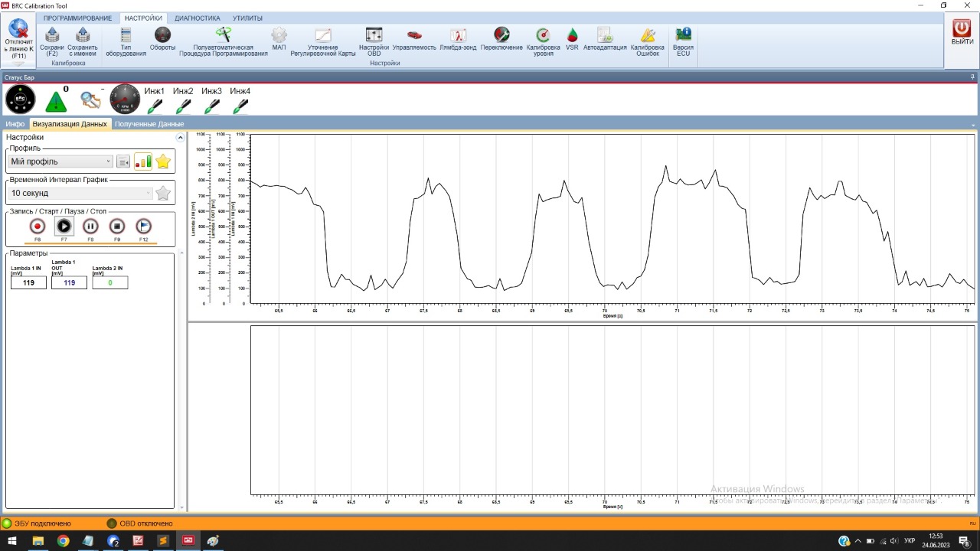The height and width of the screenshot is (551, 980).
Task: Click the RPM tachometer gauge
Action: click(x=126, y=99)
